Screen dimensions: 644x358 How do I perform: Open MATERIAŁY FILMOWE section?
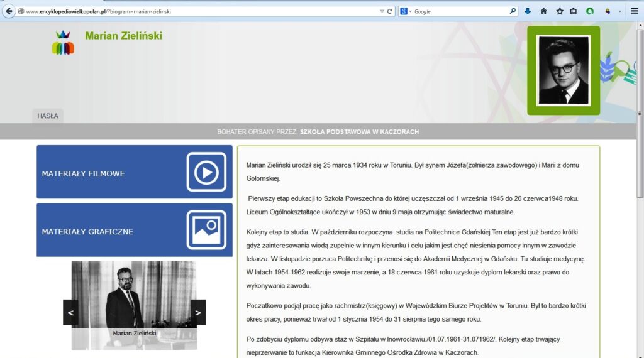(x=135, y=172)
